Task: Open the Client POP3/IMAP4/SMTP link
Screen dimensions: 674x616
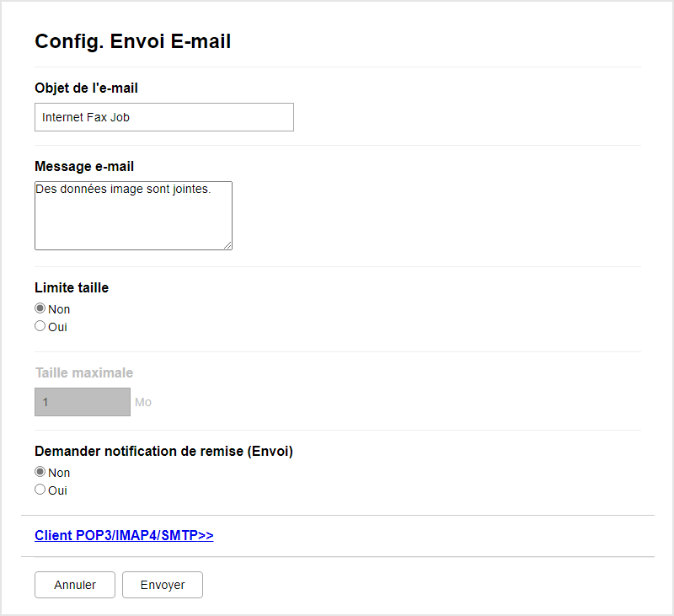Action: [124, 535]
